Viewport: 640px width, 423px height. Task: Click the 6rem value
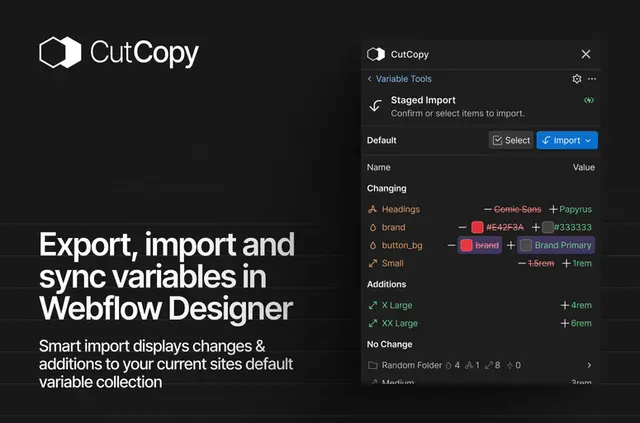coord(581,323)
